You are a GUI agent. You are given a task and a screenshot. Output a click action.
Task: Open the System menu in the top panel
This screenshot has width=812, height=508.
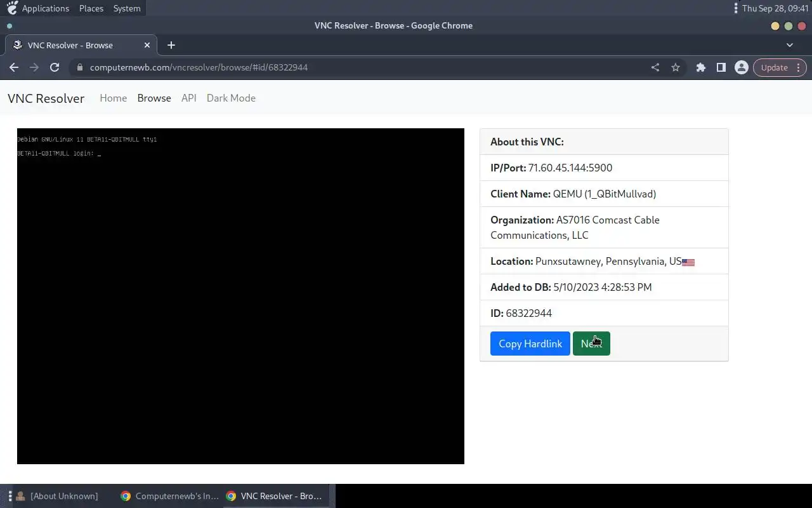coord(127,8)
